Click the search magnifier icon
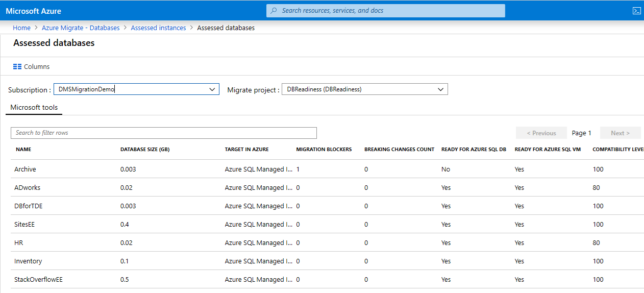644x293 pixels. (274, 11)
